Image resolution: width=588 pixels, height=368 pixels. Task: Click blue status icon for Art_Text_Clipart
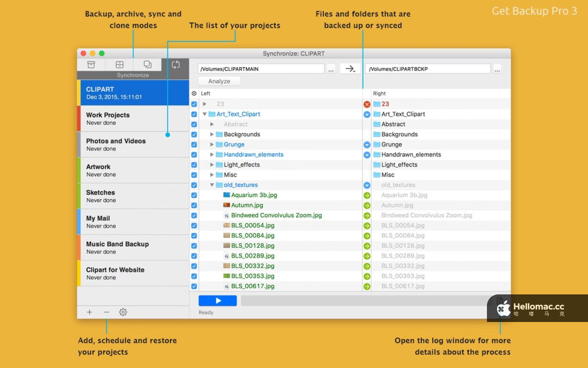click(x=367, y=115)
